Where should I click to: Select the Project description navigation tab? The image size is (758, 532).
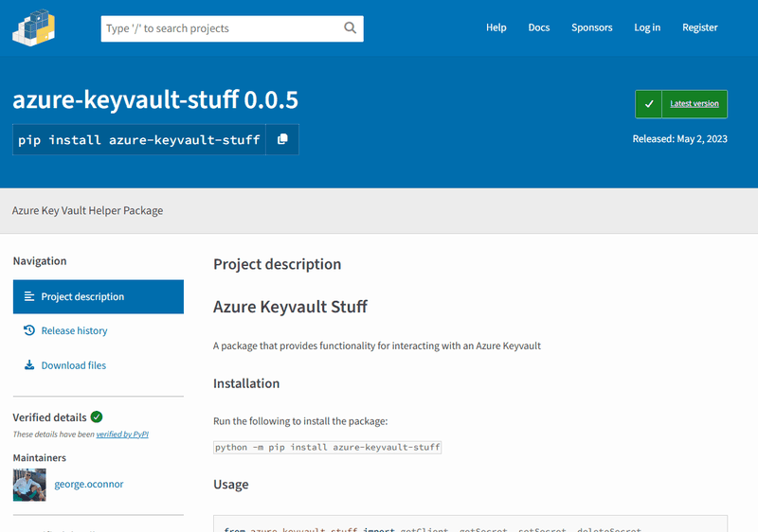99,296
